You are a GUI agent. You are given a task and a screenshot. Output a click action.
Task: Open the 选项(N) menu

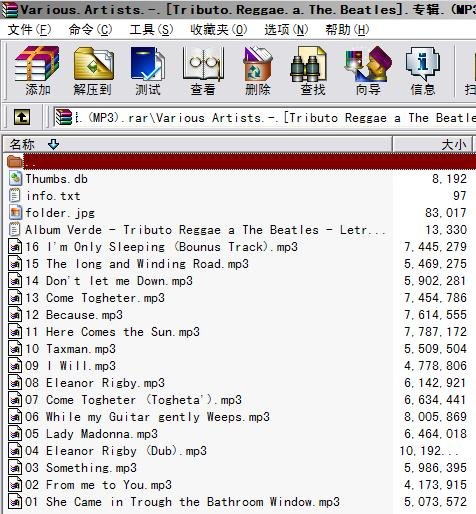(x=286, y=30)
